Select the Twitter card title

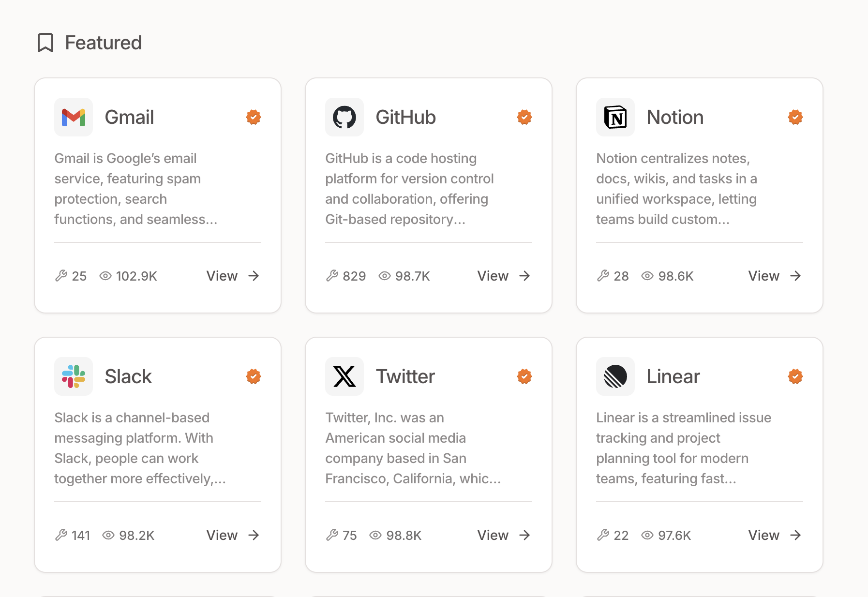pos(405,376)
